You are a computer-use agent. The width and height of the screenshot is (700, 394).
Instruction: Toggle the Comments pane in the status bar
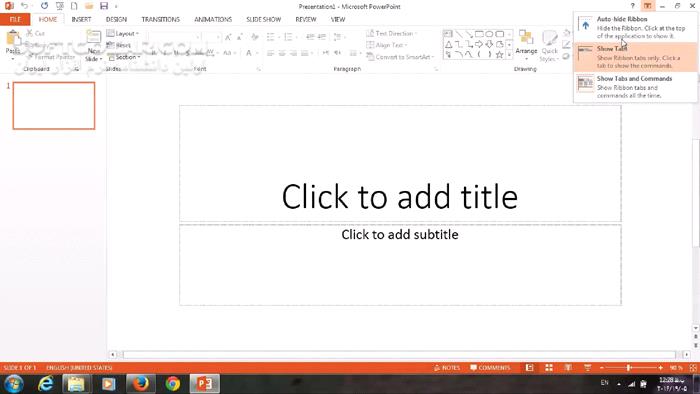coord(490,368)
